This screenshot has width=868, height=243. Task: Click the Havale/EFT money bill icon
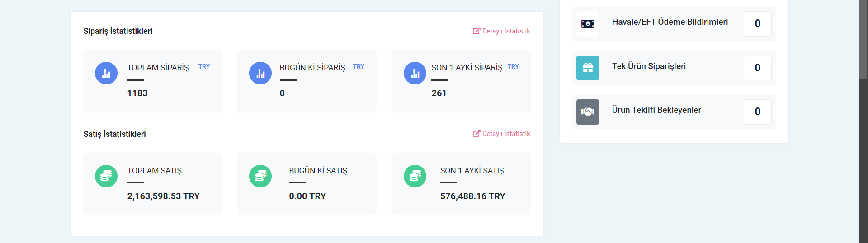588,24
